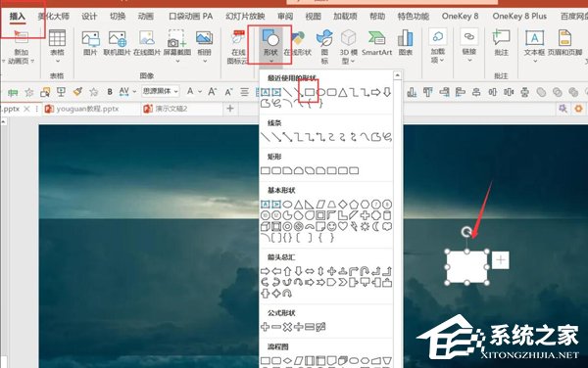Viewport: 588px width, 368px height.
Task: Expand the 相册 dropdown arrow
Action: click(x=205, y=61)
